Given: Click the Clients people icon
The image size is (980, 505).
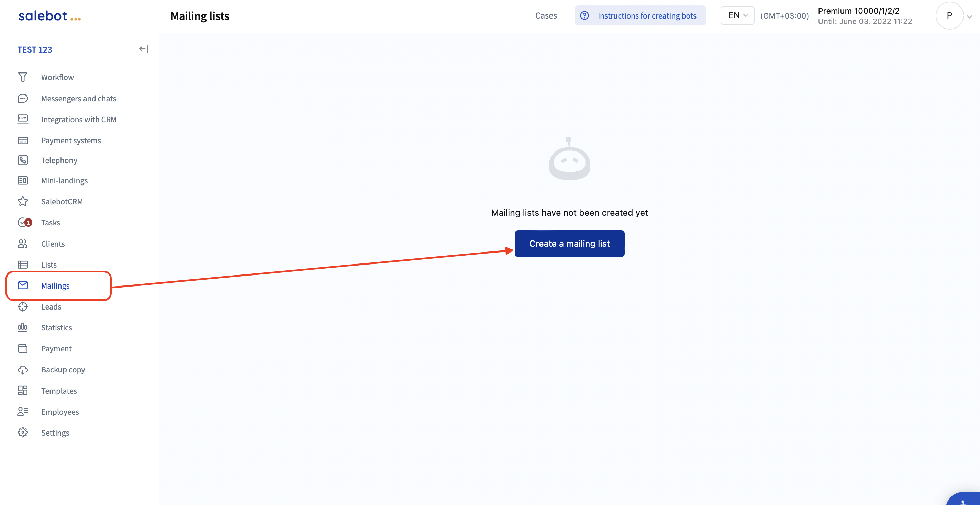Looking at the screenshot, I should pos(23,243).
